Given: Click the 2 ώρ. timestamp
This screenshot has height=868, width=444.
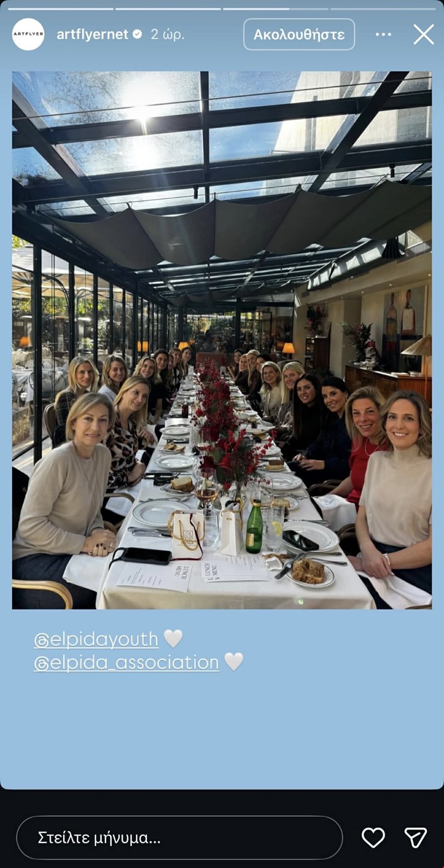Looking at the screenshot, I should 168,34.
